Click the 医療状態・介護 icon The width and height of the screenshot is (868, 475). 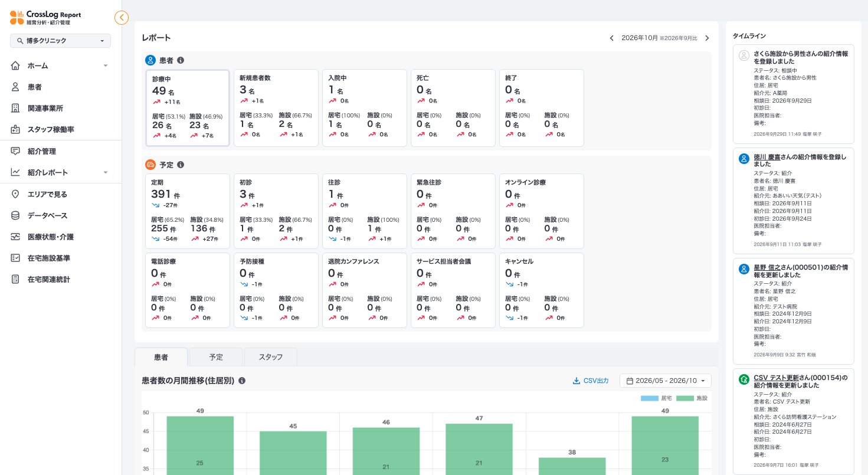click(15, 237)
